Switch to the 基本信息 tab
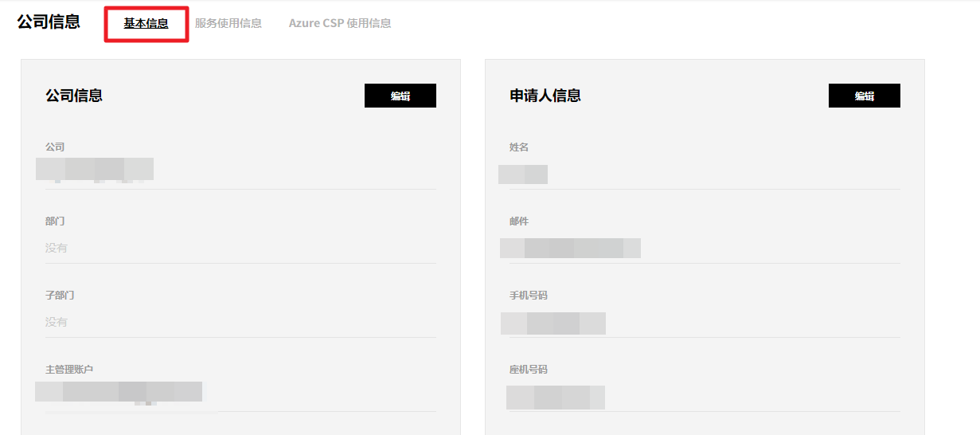 click(146, 24)
